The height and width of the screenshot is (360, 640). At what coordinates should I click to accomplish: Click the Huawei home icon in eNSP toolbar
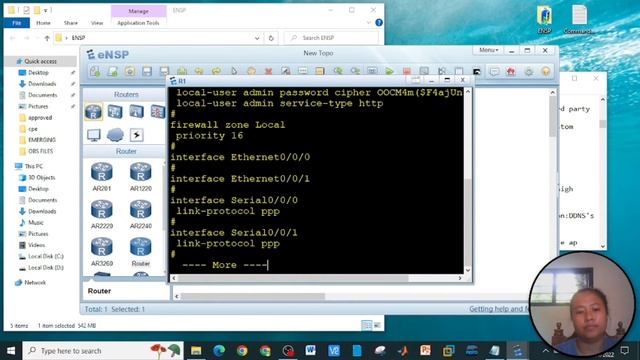tap(511, 71)
